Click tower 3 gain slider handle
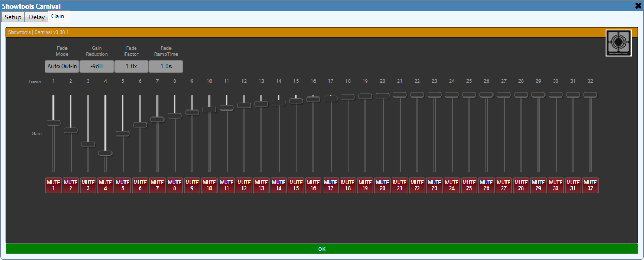This screenshot has height=260, width=644. (88, 145)
